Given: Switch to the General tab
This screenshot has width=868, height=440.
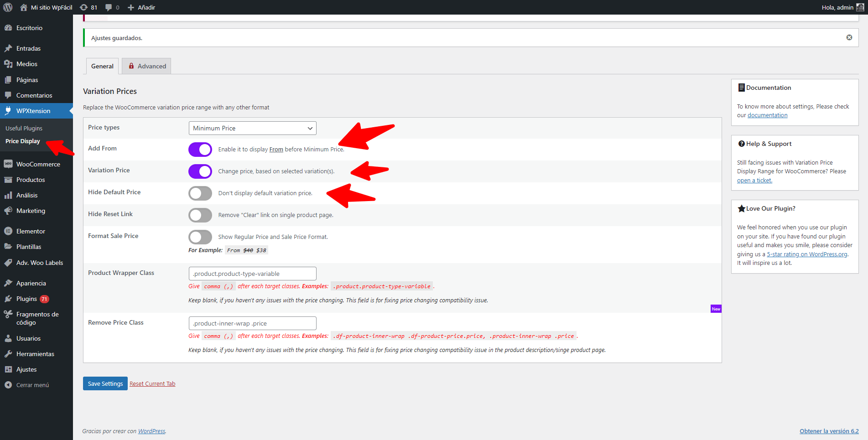Looking at the screenshot, I should (x=102, y=66).
